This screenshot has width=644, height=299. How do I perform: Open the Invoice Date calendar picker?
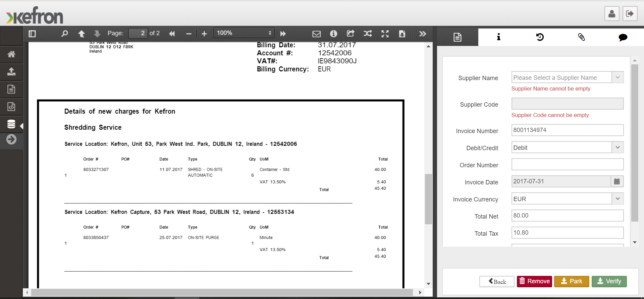tap(617, 181)
